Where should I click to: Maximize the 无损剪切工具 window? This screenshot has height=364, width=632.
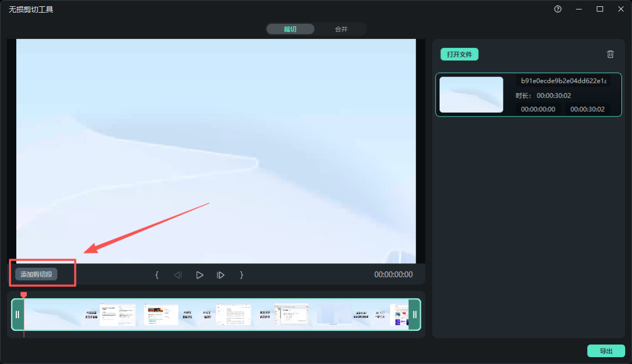tap(599, 9)
